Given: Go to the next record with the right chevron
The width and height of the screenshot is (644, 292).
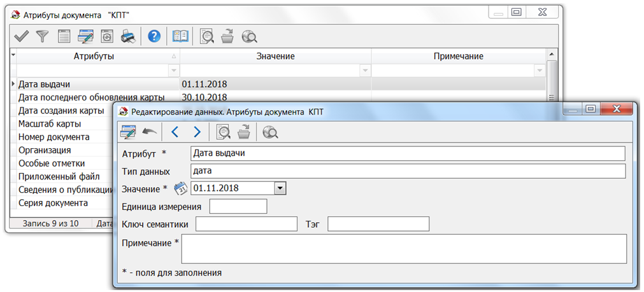Looking at the screenshot, I should [x=197, y=132].
